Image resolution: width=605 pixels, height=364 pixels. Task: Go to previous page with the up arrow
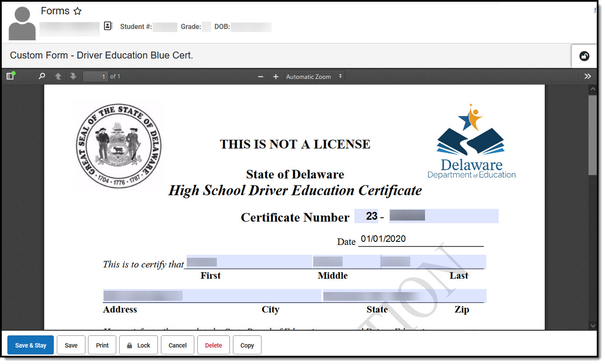[x=58, y=76]
